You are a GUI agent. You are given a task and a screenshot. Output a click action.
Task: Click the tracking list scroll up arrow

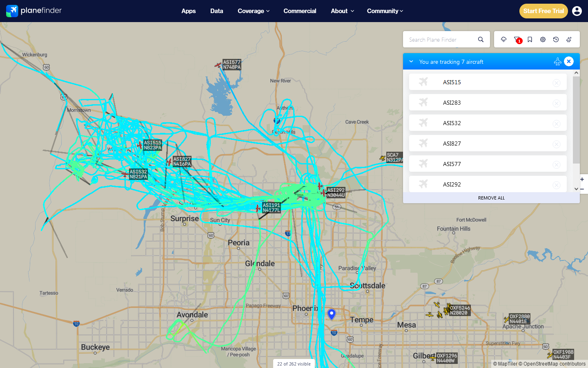coord(576,73)
